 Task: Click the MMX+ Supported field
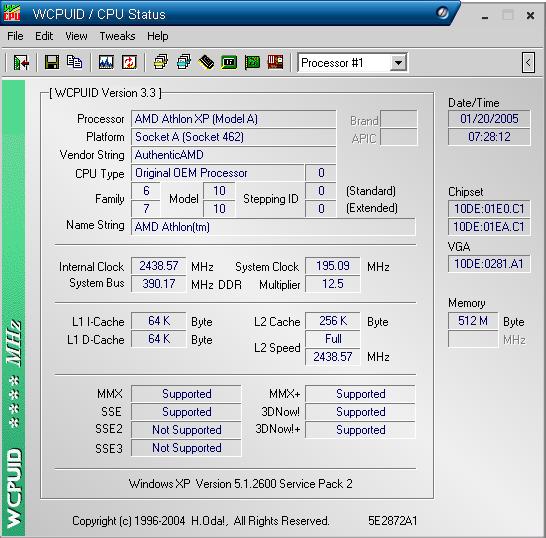(360, 394)
